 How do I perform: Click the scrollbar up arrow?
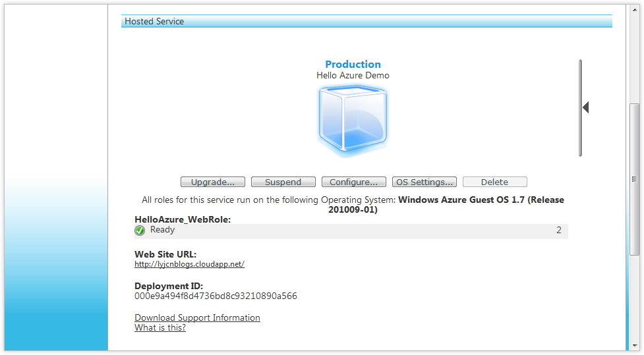coord(635,9)
